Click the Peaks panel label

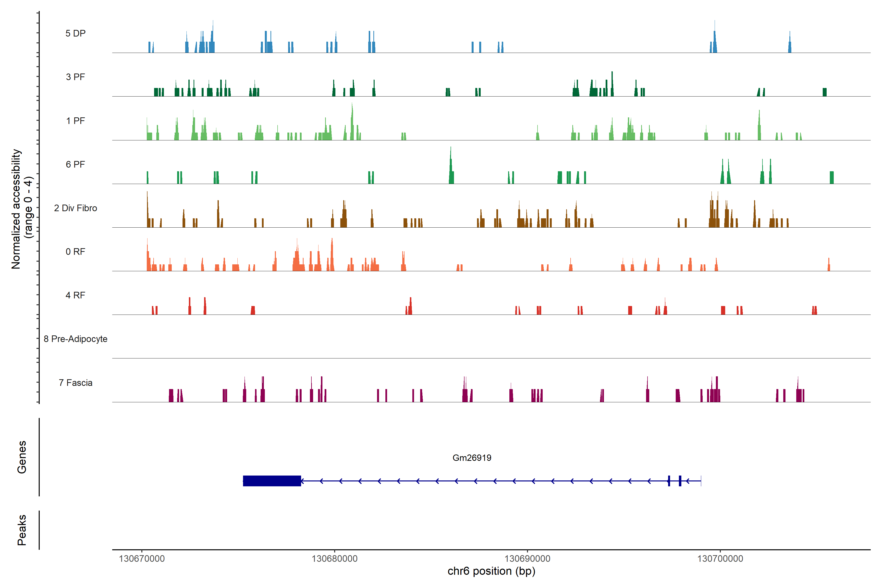click(x=22, y=529)
